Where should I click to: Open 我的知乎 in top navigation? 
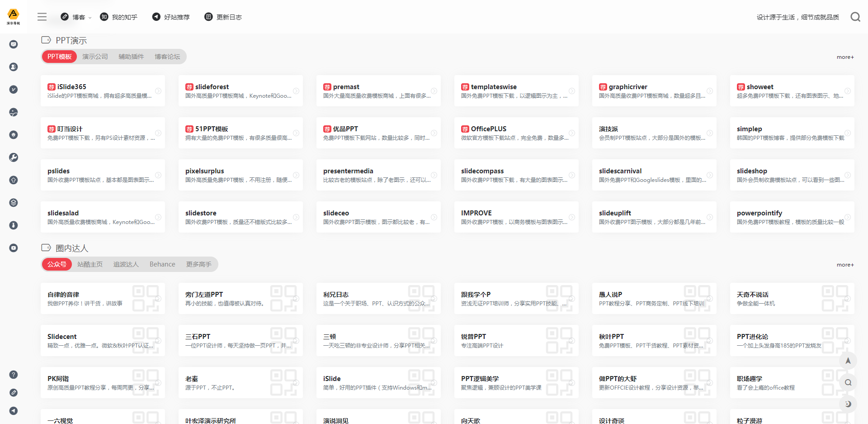tap(118, 17)
